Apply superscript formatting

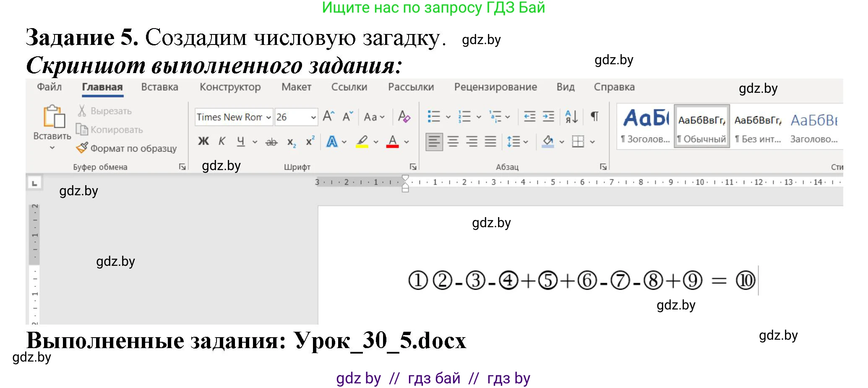(310, 142)
